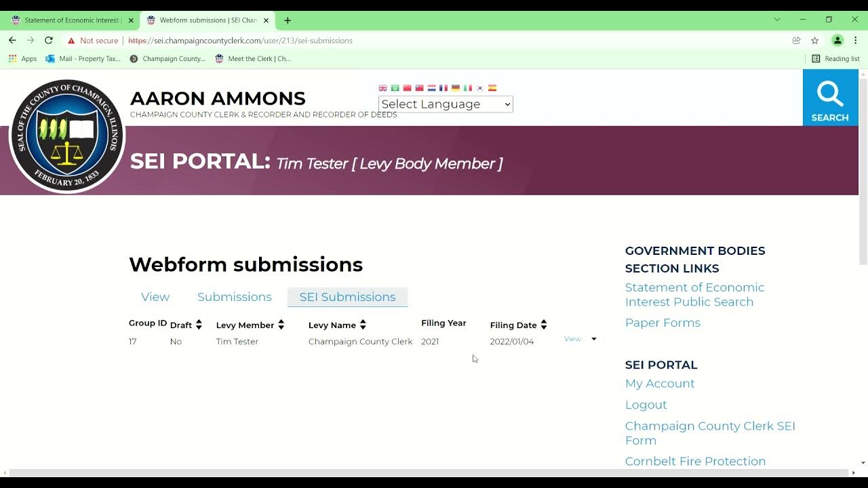Click the 'Tim Tester' levy member cell

[x=237, y=342]
